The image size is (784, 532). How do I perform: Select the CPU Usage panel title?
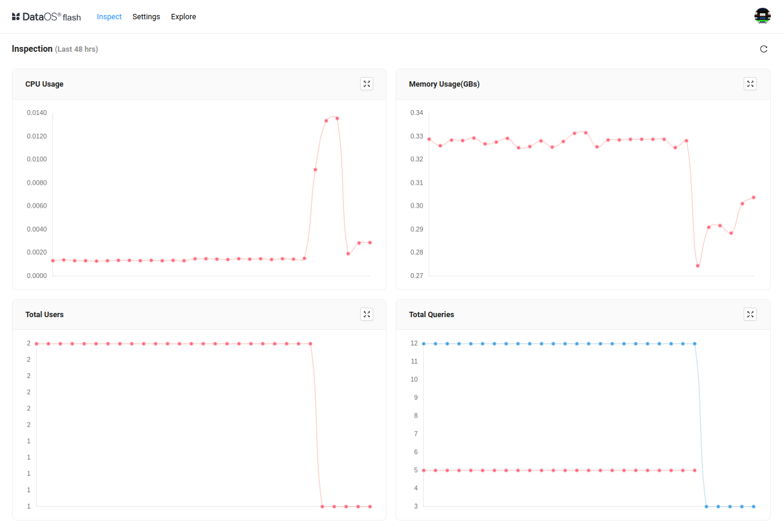point(45,84)
